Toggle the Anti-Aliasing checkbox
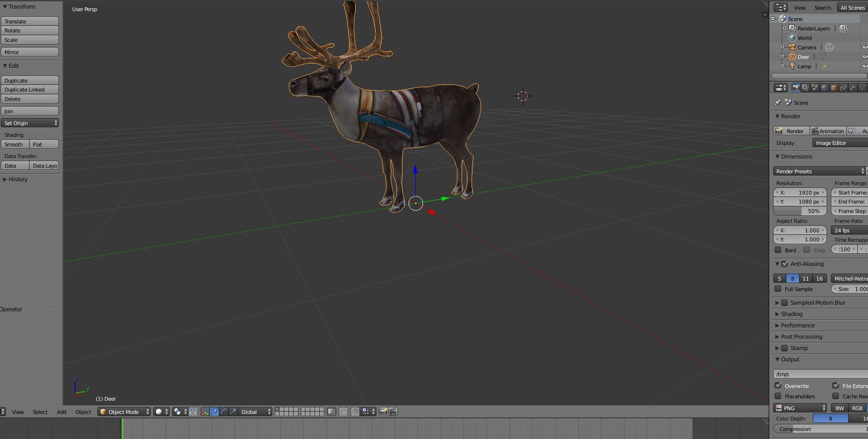Viewport: 868px width, 439px height. coord(785,264)
